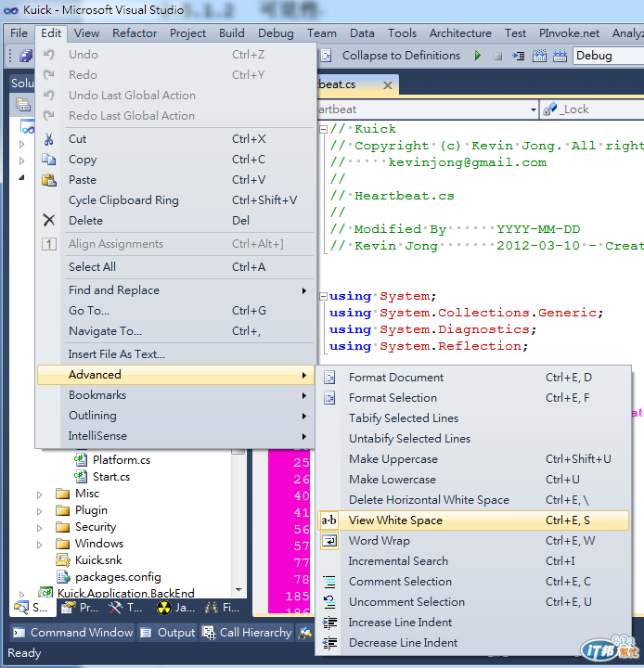Open the Outlining submenu
This screenshot has width=644, height=668.
pos(175,416)
